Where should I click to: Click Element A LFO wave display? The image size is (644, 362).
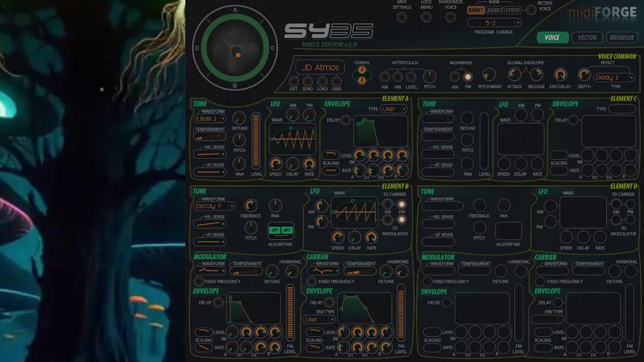[293, 139]
